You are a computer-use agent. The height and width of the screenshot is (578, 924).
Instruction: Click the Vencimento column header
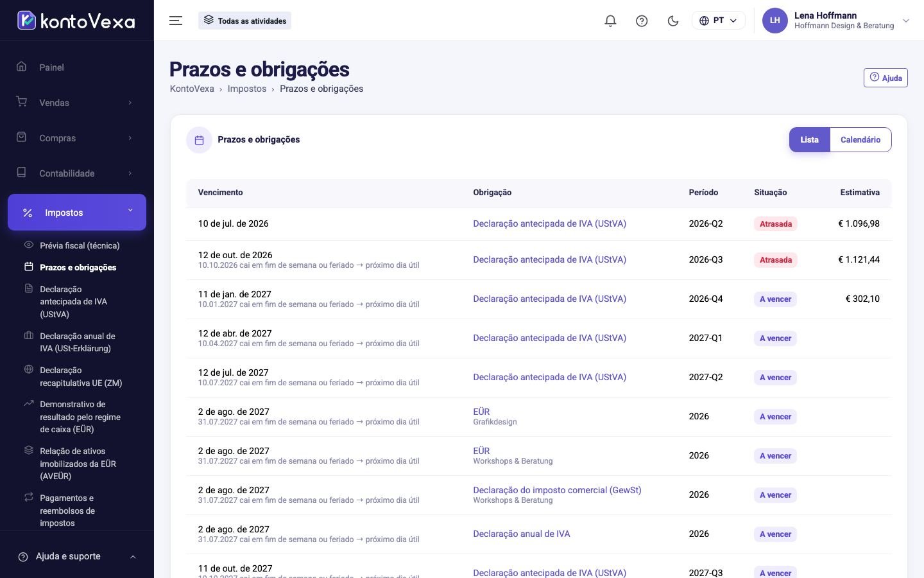point(220,193)
